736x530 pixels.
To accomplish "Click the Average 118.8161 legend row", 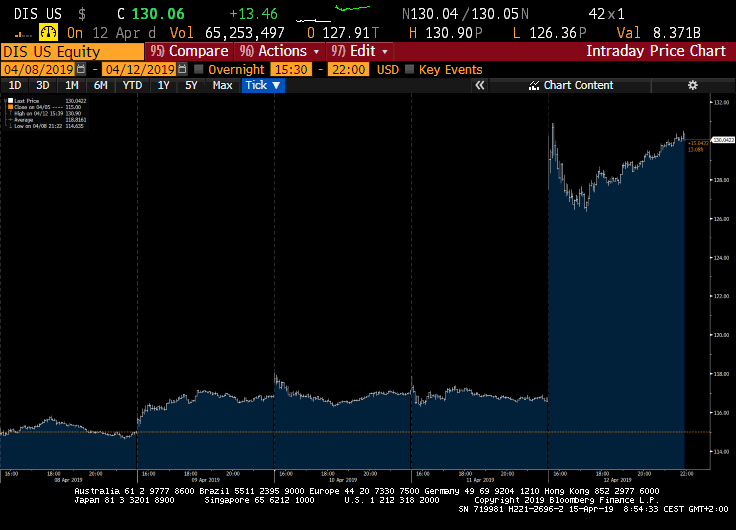I will tap(47, 120).
